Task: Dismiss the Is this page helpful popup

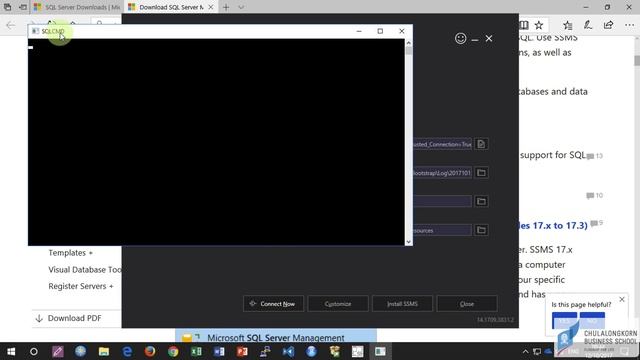Action: (x=622, y=299)
